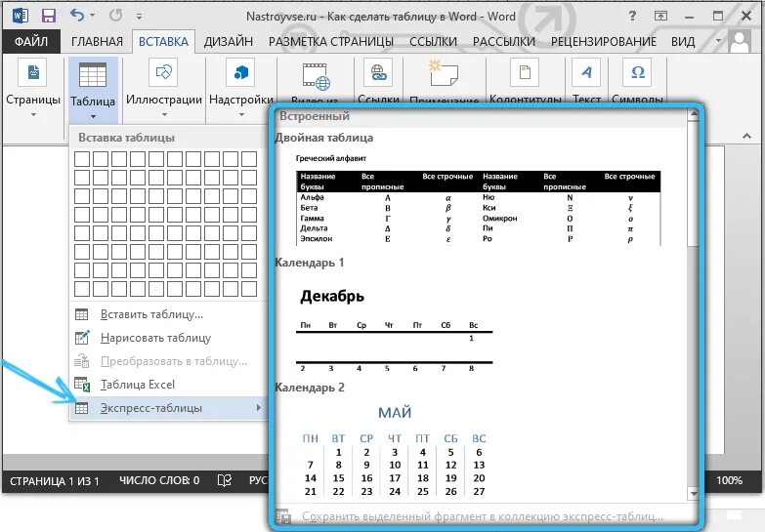765x532 pixels.
Task: Open the ФАЙЛ tab
Action: 31,42
